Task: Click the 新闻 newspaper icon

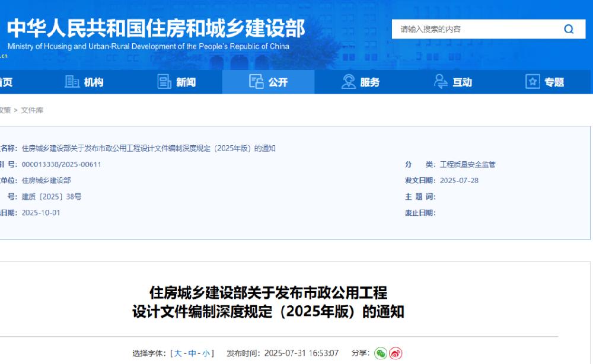Action: 164,82
